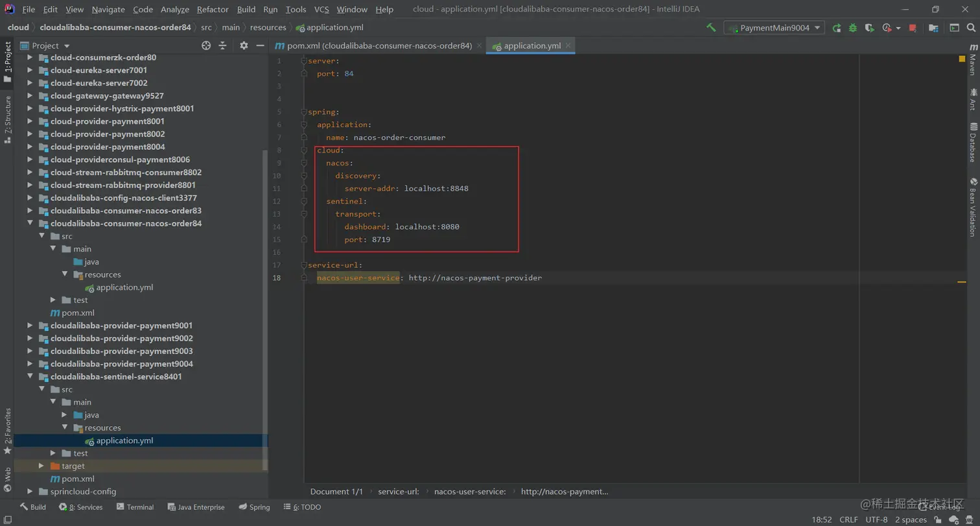Screen dimensions: 980x526
Task: Open the Bean Validation tool window
Action: (973, 208)
